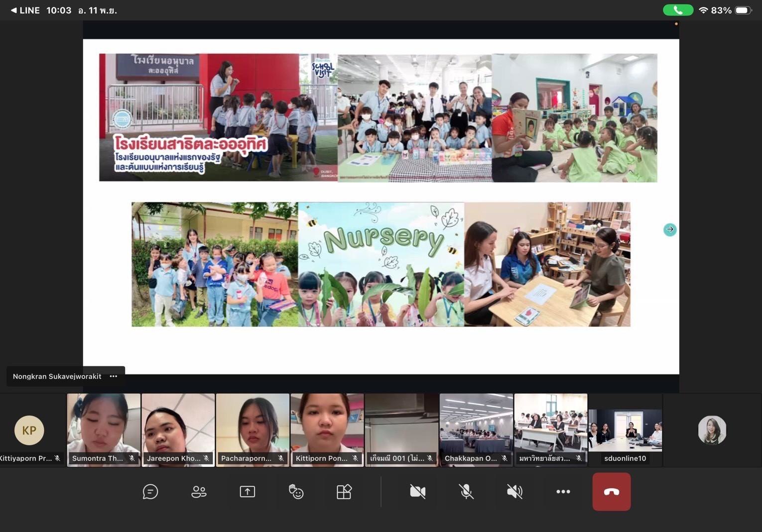Toggle the speaker audio
Viewport: 762px width, 532px height.
pos(514,492)
